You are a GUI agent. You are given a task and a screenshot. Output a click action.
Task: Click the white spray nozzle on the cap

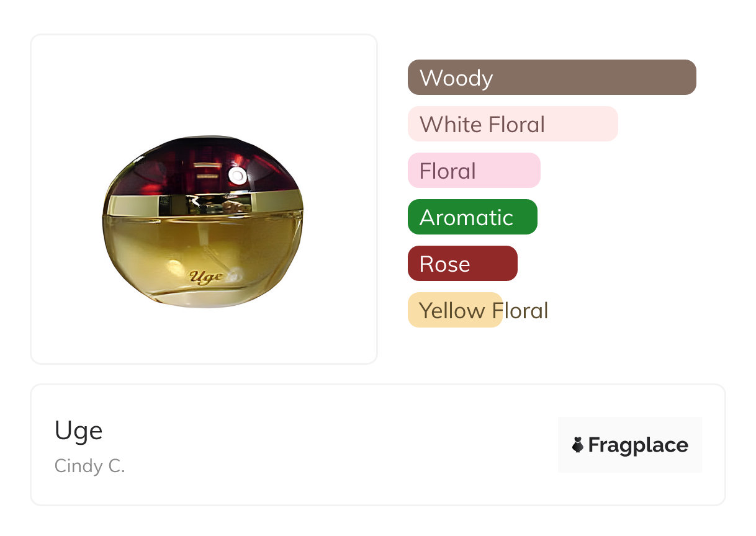237,177
